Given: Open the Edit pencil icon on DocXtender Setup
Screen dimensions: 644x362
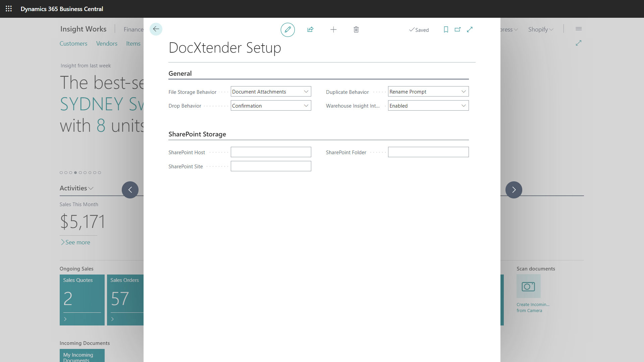Looking at the screenshot, I should (x=287, y=29).
